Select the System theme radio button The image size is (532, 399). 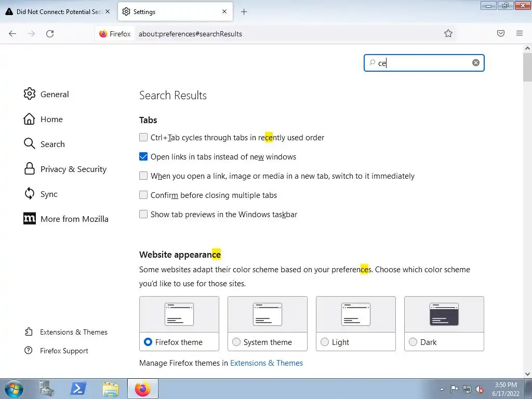236,342
